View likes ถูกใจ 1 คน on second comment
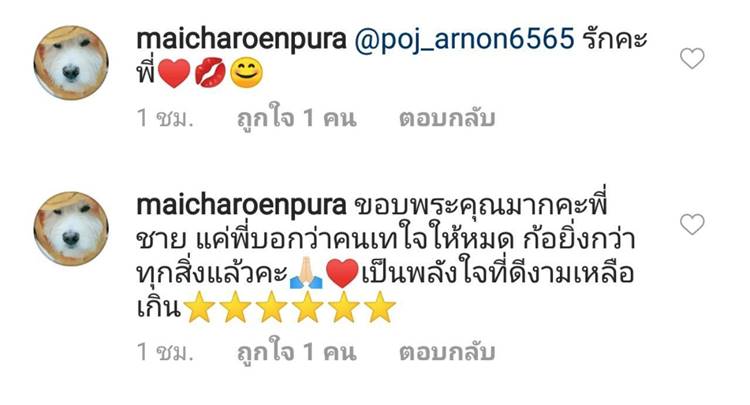 [297, 352]
